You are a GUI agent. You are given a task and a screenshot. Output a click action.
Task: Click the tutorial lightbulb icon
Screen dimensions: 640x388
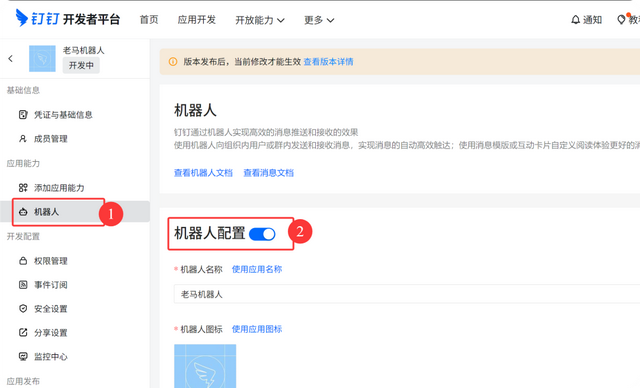coord(621,20)
